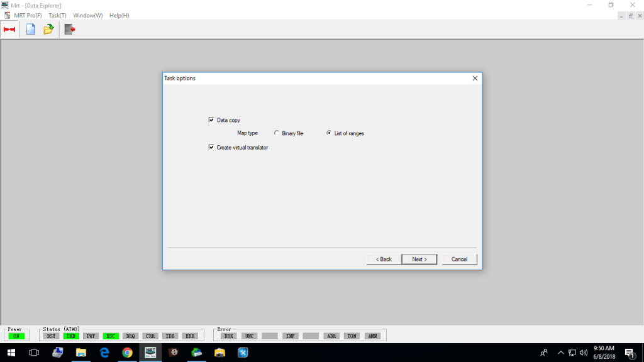Uncheck the Data copy checkbox

pos(211,120)
